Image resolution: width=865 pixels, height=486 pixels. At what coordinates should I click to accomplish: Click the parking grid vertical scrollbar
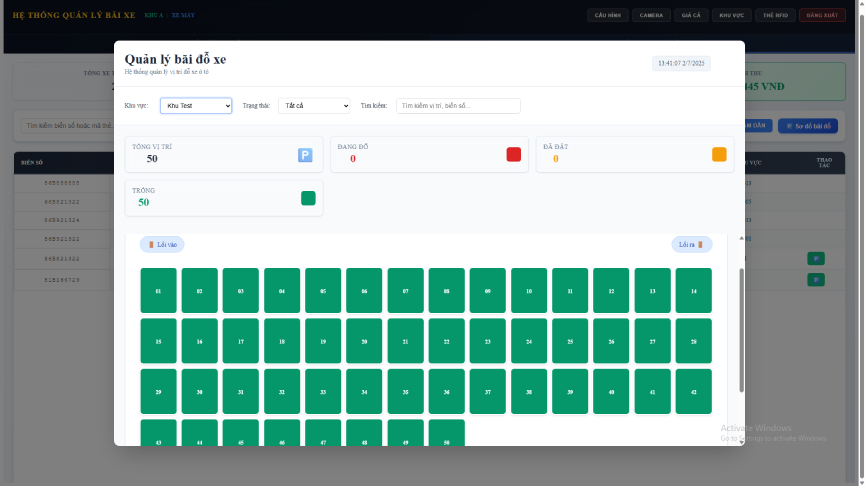(741, 330)
